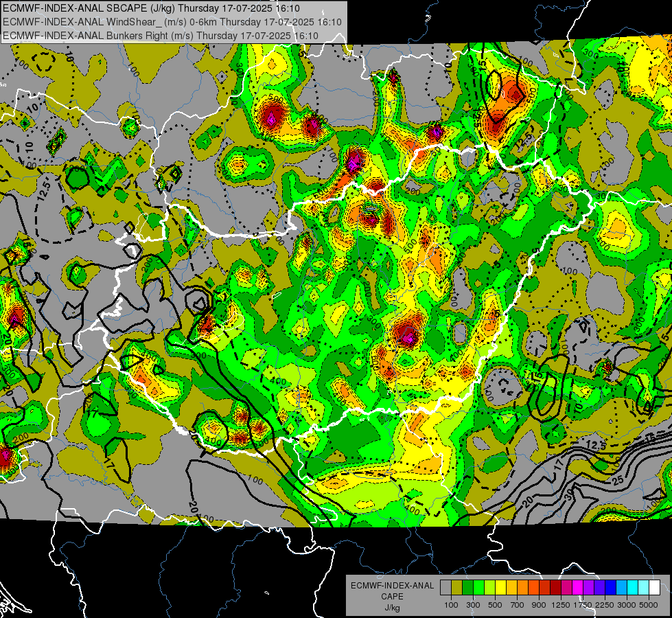This screenshot has height=618, width=672.
Task: Select the olive legend swatch
Action: [x=456, y=588]
